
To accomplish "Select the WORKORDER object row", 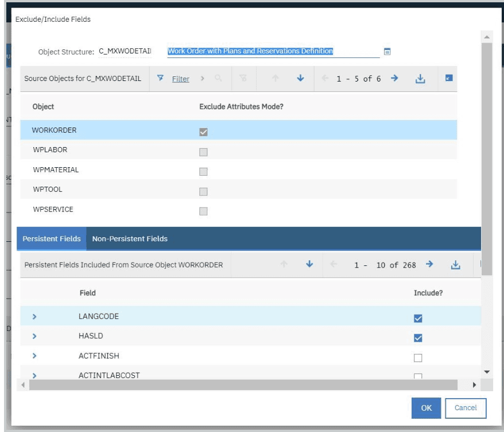I will tap(238, 130).
